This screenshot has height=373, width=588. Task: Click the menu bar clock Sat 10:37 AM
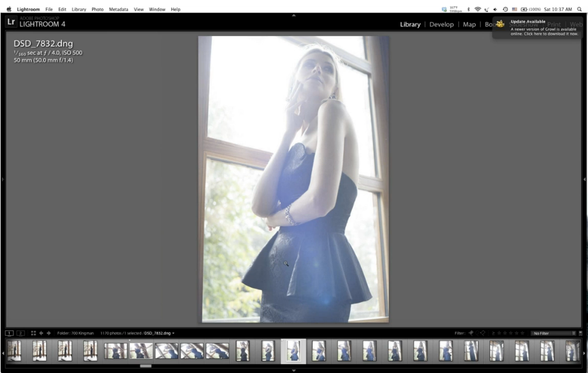pyautogui.click(x=558, y=9)
